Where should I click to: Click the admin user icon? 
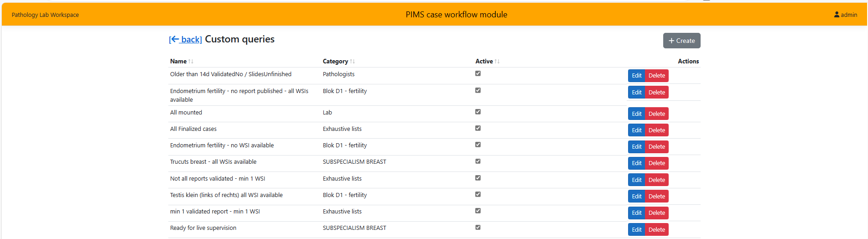click(837, 15)
